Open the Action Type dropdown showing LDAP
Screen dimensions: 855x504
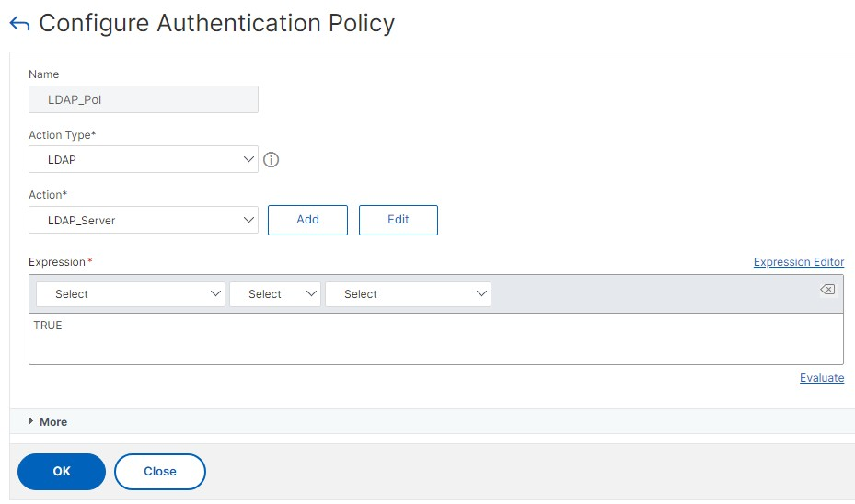pos(144,160)
